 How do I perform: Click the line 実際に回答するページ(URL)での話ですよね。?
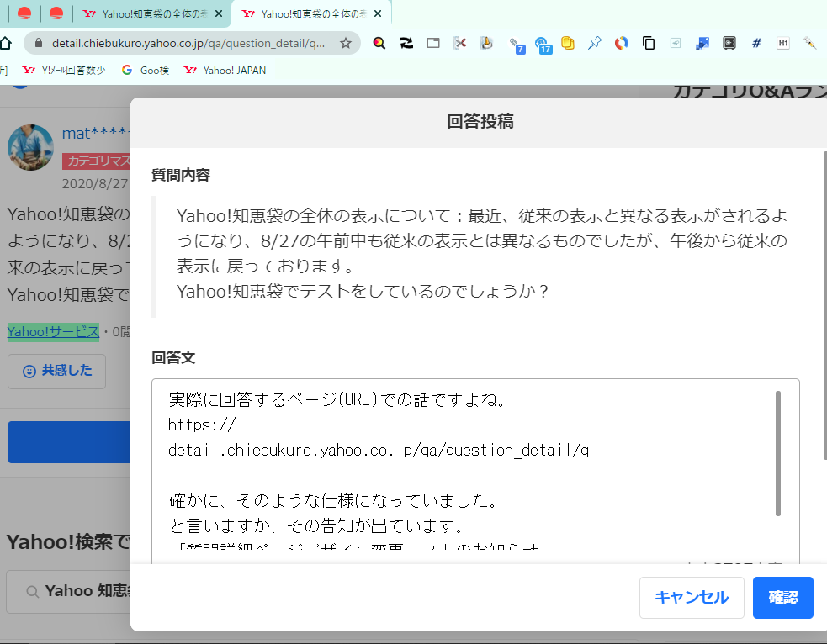click(x=338, y=400)
